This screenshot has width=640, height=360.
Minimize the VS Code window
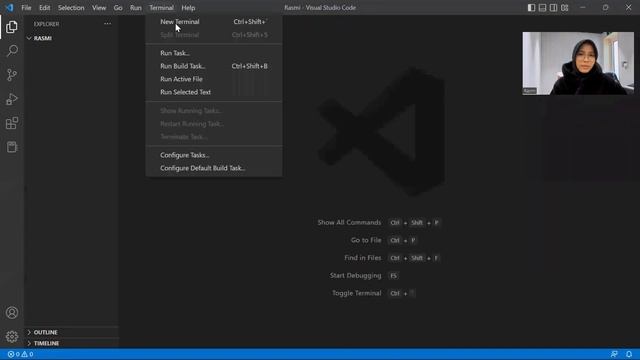pyautogui.click(x=582, y=7)
